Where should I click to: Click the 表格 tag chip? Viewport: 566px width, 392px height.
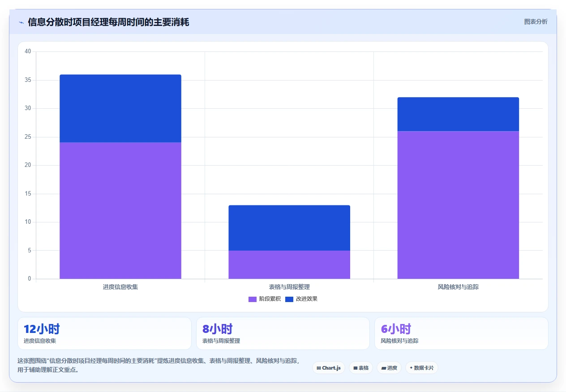pos(361,368)
